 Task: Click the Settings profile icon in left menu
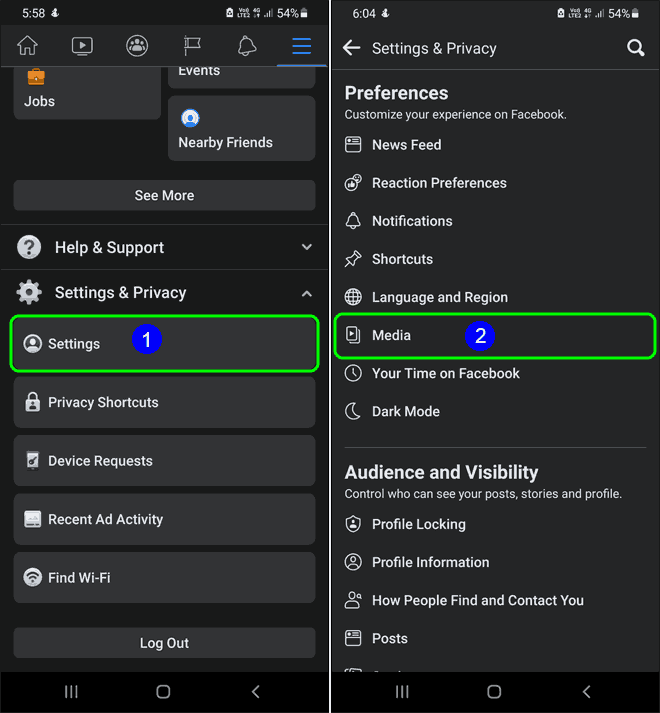tap(32, 344)
